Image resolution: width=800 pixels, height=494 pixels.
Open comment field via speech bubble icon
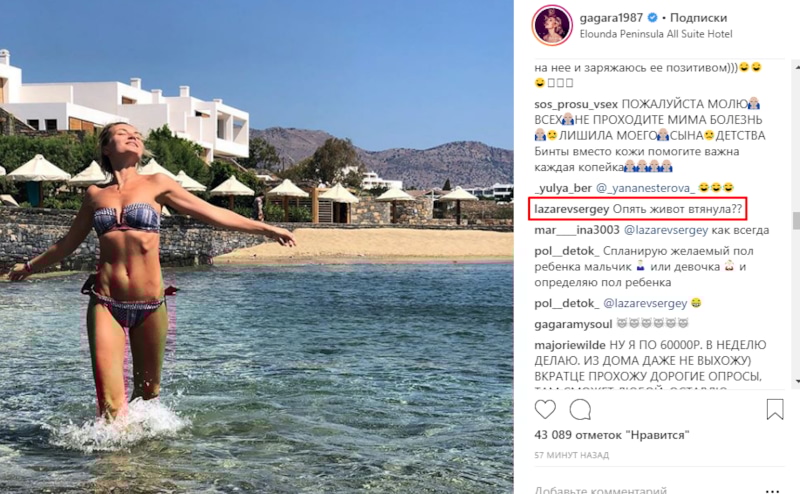[x=580, y=409]
